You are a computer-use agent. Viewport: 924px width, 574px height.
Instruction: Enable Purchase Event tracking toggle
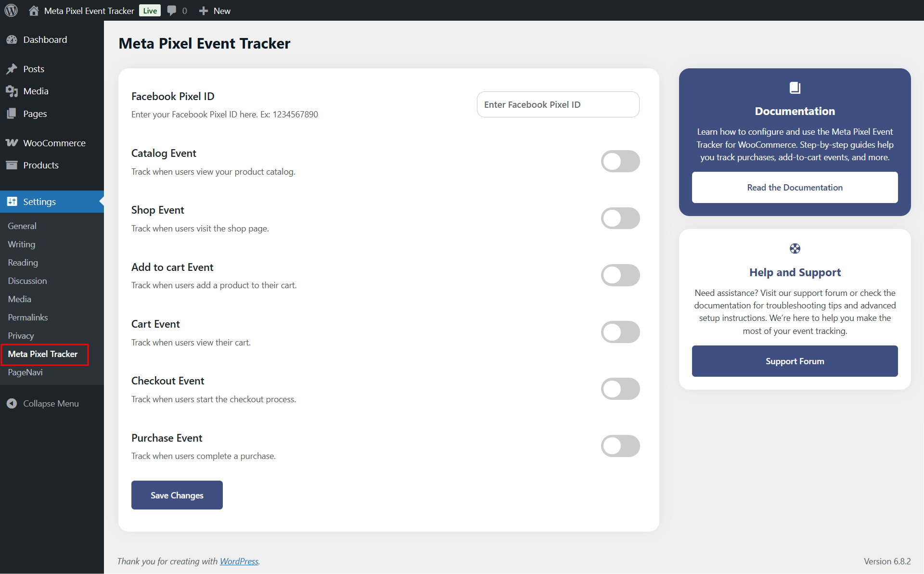pos(620,446)
